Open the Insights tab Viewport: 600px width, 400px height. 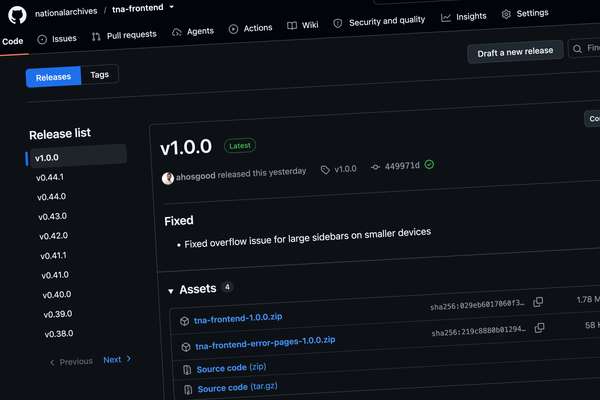pyautogui.click(x=463, y=16)
